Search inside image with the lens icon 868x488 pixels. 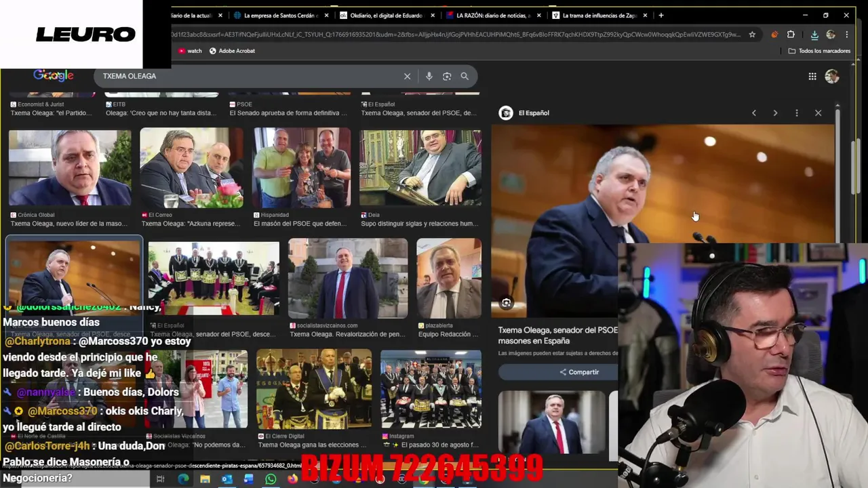(x=506, y=303)
